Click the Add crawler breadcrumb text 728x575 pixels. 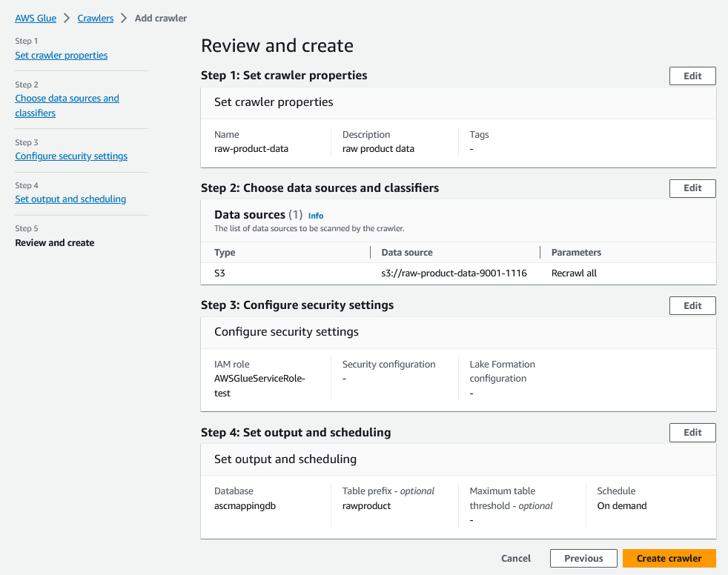(161, 18)
